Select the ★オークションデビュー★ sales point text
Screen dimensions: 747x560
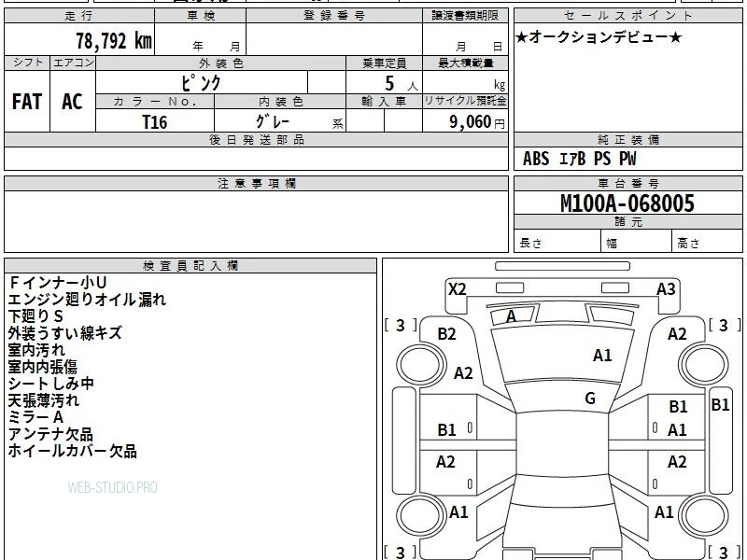click(x=599, y=37)
